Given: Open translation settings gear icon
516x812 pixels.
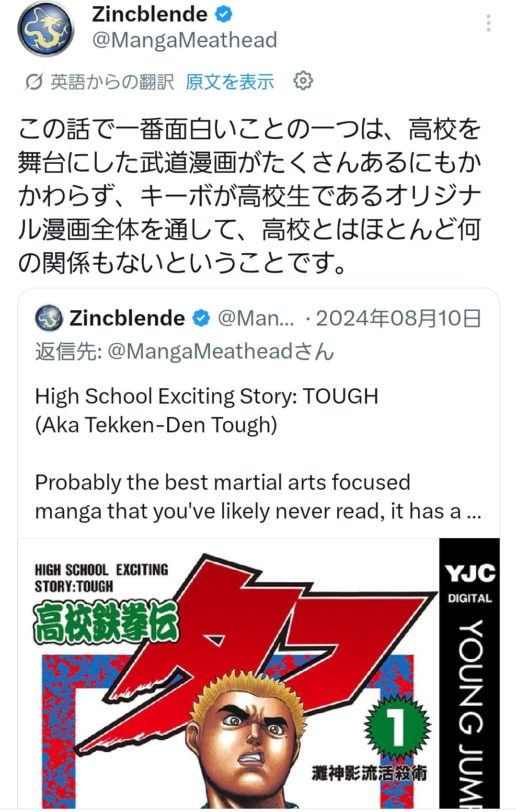Looking at the screenshot, I should (303, 81).
